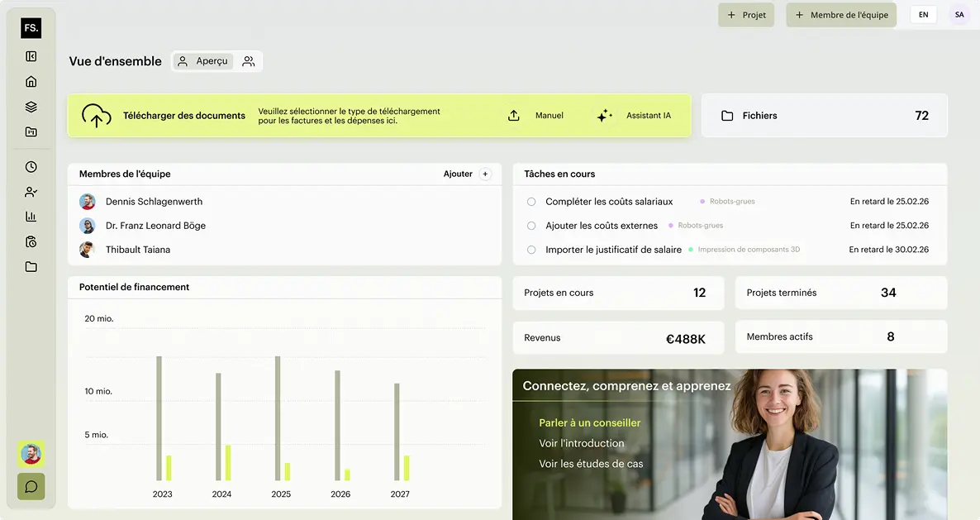Click the Manuel upload arrow icon
The width and height of the screenshot is (980, 520).
514,116
